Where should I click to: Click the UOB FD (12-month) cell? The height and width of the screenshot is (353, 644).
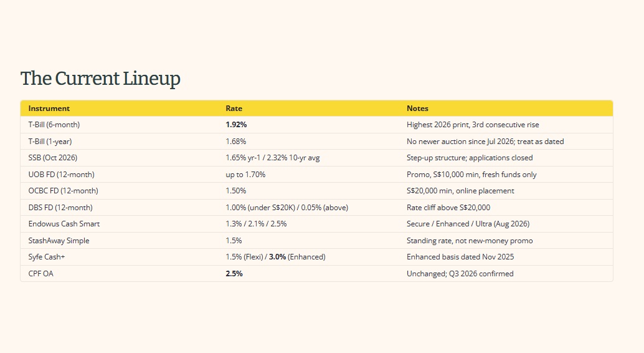point(61,175)
